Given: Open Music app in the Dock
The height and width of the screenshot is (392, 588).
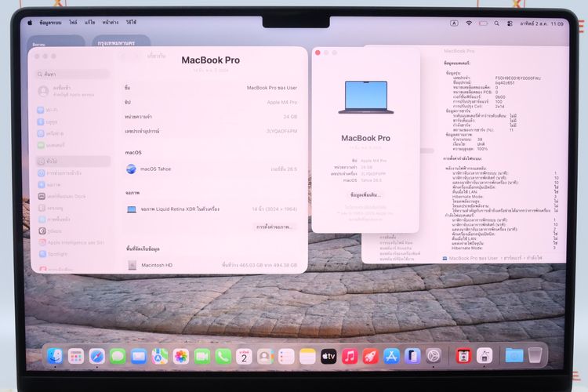Looking at the screenshot, I should click(350, 356).
